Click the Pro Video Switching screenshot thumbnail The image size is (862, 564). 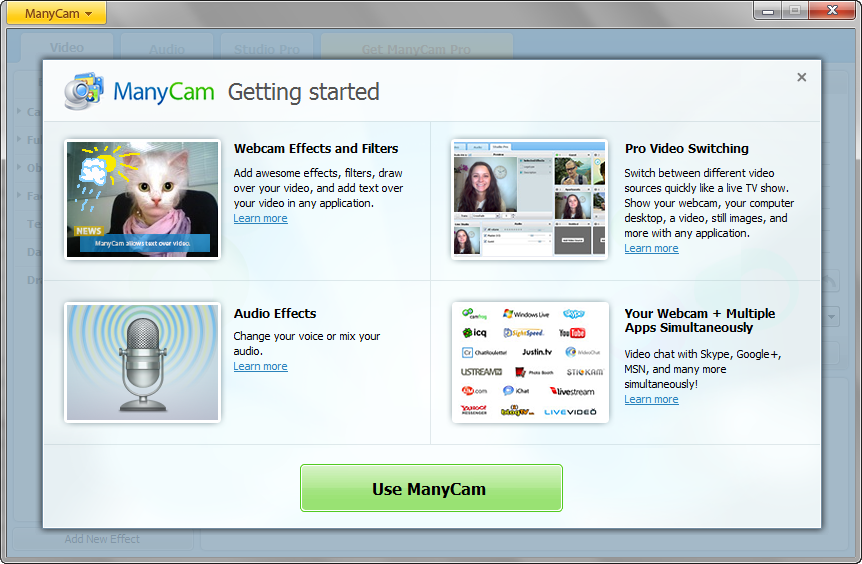tap(529, 200)
